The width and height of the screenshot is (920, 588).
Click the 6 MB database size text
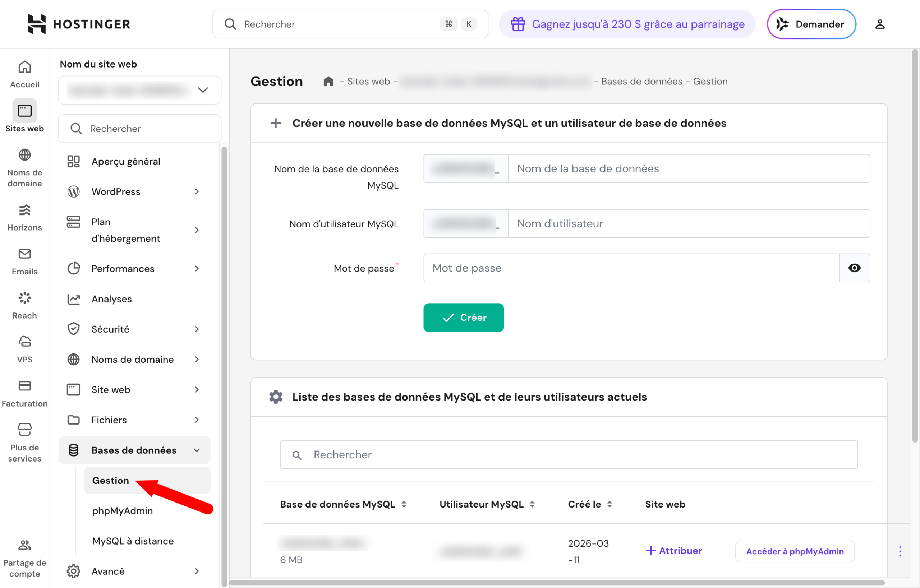coord(291,560)
